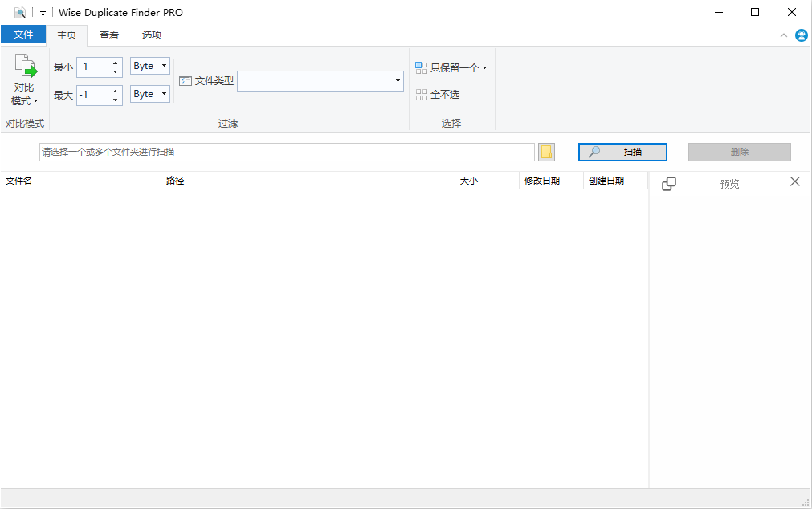The width and height of the screenshot is (812, 509).
Task: Switch to the 选项 options tab
Action: tap(152, 35)
